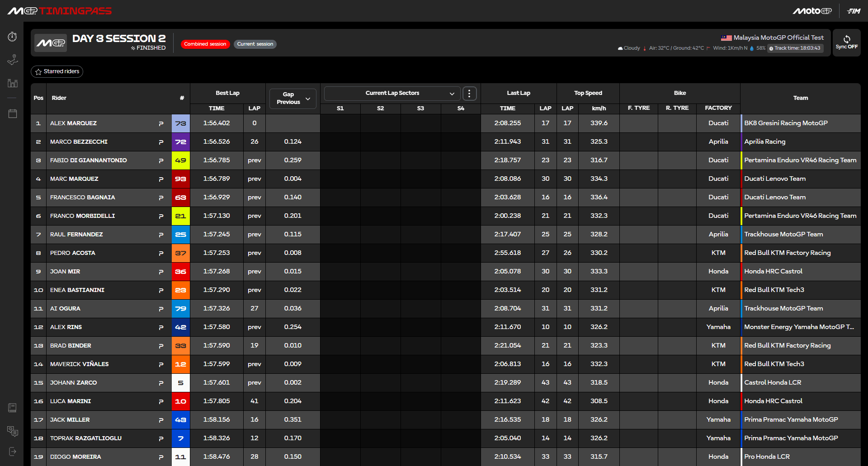
Task: Open the live timing stopwatch sidebar icon
Action: click(x=12, y=37)
